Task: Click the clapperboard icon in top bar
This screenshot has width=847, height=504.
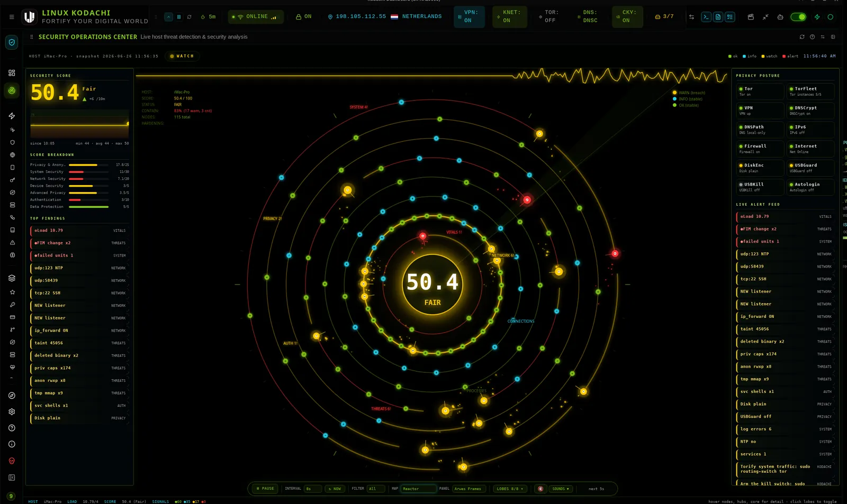Action: pos(751,17)
